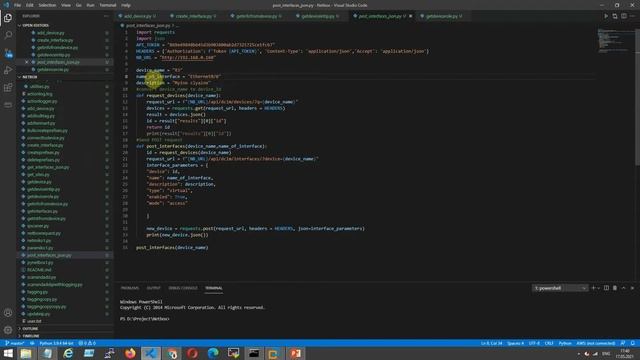Open the Go menu

[x=78, y=5]
